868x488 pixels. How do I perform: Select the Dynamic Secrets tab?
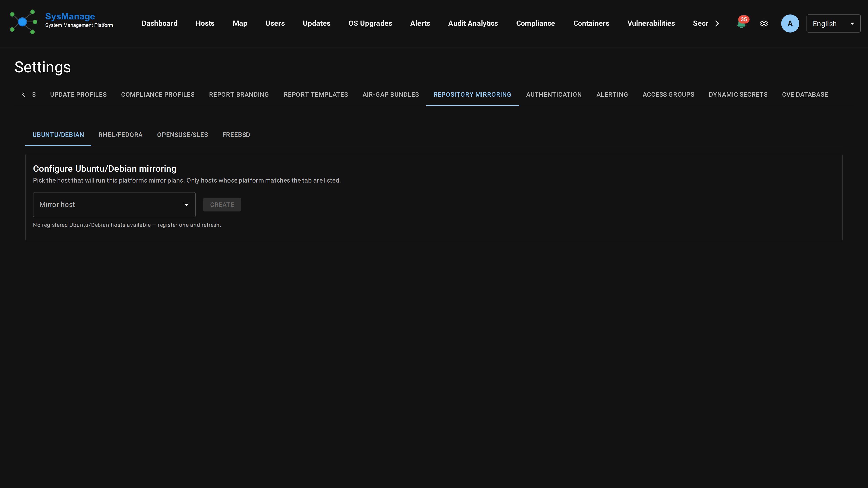pos(738,95)
